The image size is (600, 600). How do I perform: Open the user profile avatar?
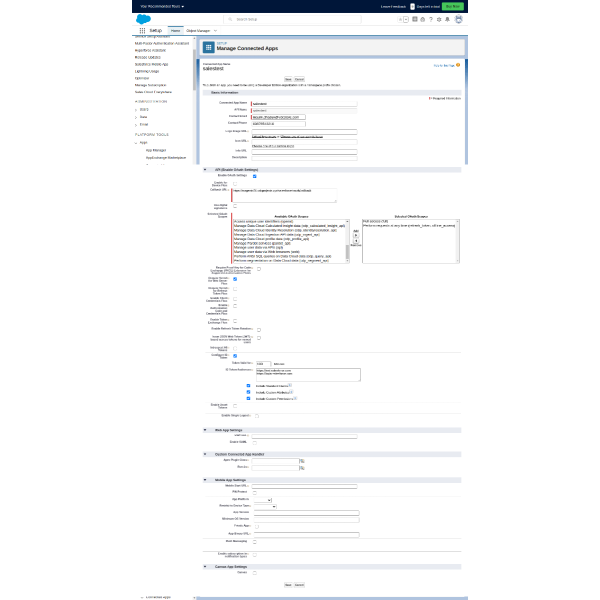[459, 18]
